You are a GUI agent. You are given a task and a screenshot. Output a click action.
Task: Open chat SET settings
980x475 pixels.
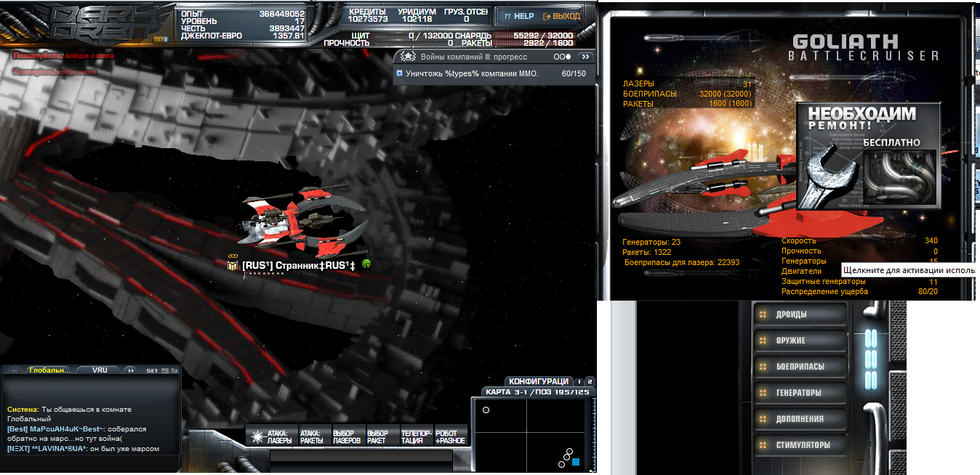point(152,370)
